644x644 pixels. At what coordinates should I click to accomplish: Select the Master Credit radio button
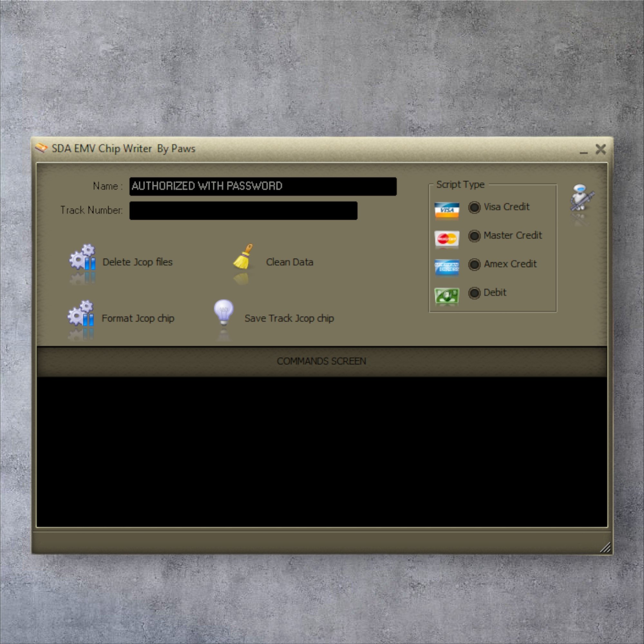click(x=474, y=236)
